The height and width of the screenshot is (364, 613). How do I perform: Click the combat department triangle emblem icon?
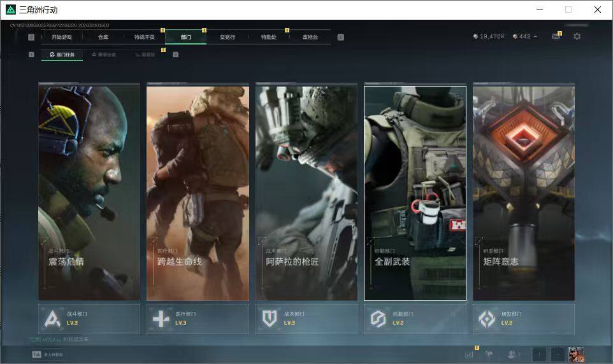click(52, 319)
